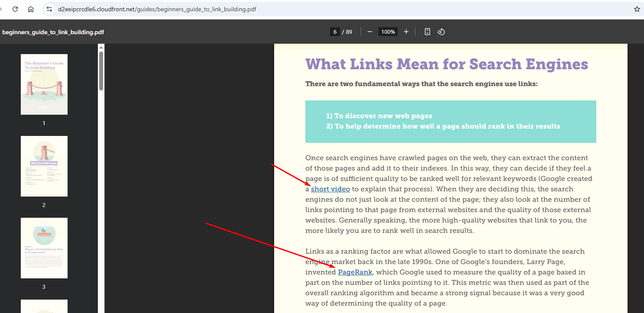Go to the browser home page icon
This screenshot has width=644, height=313.
click(x=31, y=9)
